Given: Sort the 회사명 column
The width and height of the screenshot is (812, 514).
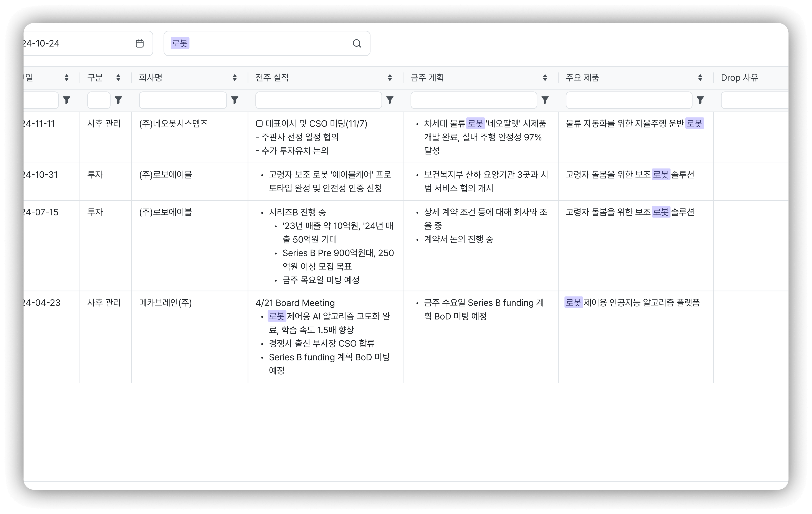Looking at the screenshot, I should tap(235, 78).
